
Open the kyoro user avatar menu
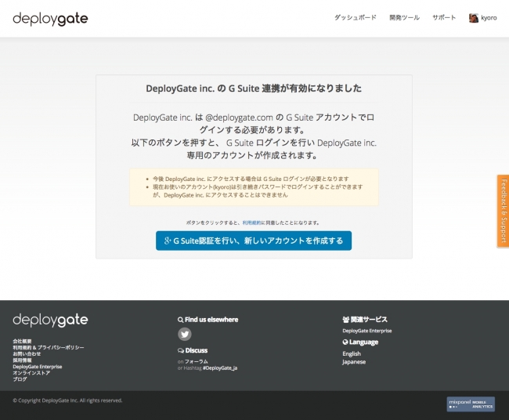484,17
